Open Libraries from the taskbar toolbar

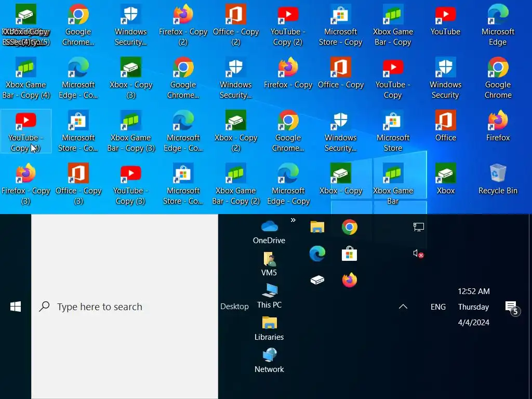[x=269, y=329]
